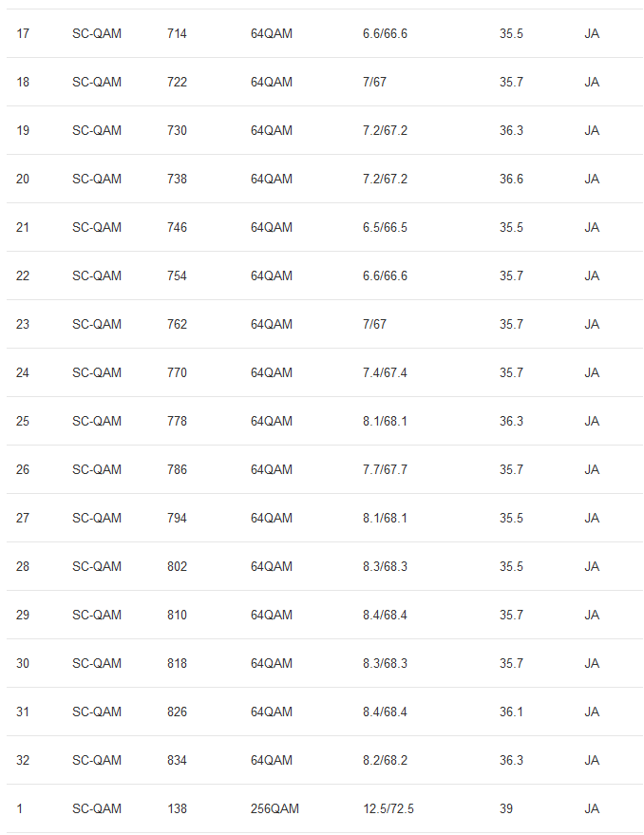This screenshot has width=644, height=835.
Task: Click frequency value 834
Action: [x=177, y=760]
